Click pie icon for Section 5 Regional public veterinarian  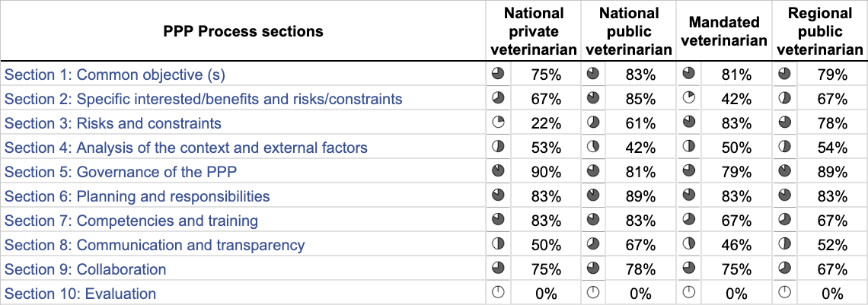point(783,172)
